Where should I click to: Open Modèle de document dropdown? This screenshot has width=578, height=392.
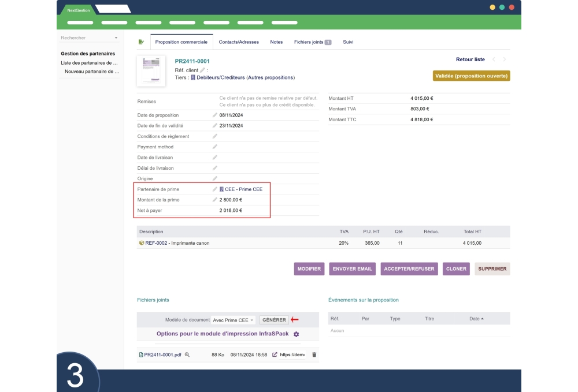233,320
